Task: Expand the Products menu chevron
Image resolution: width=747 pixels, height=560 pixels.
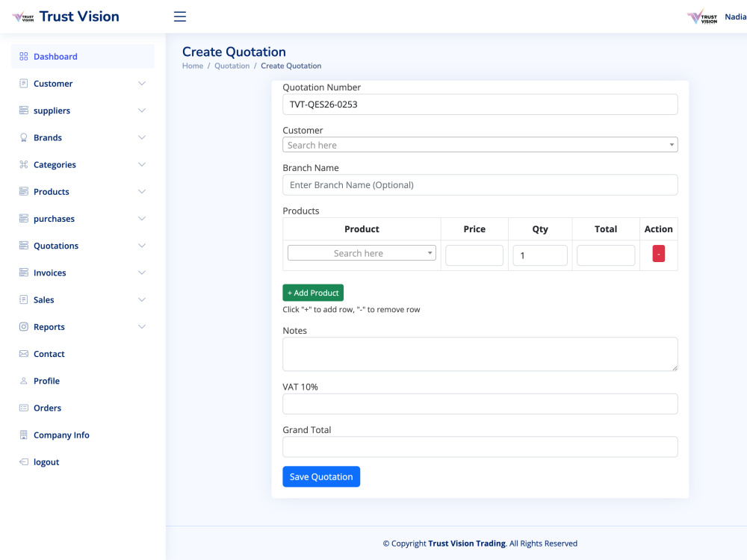Action: 141,191
